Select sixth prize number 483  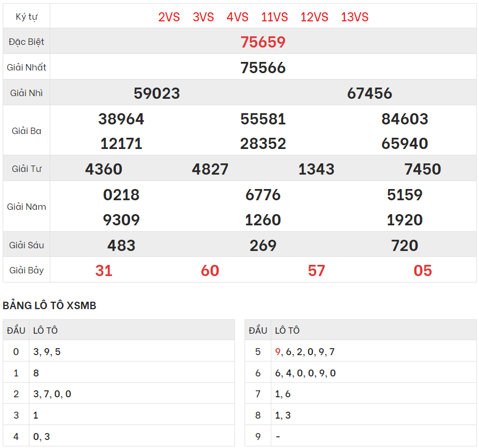click(x=121, y=246)
